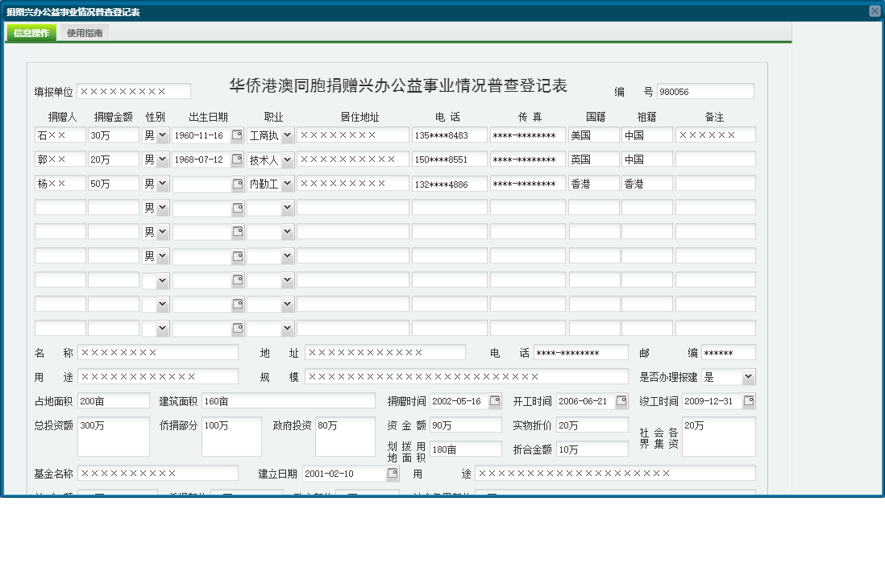Click the 备注 field in 石×× row
The image size is (885, 588).
(x=716, y=135)
